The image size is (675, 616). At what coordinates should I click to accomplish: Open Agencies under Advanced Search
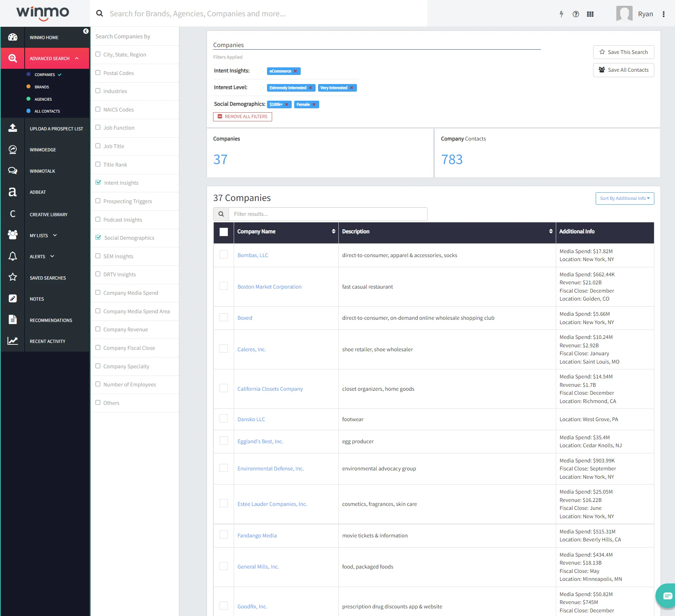click(43, 99)
